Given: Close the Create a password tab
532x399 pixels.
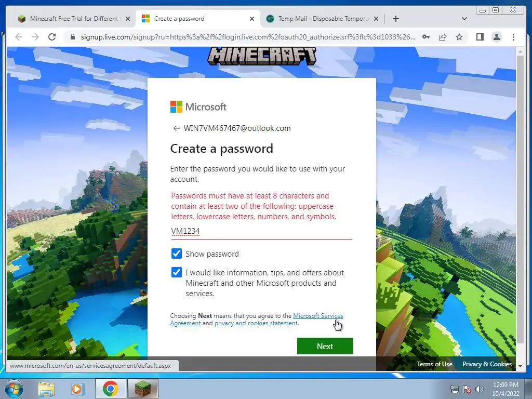Looking at the screenshot, I should tap(252, 19).
